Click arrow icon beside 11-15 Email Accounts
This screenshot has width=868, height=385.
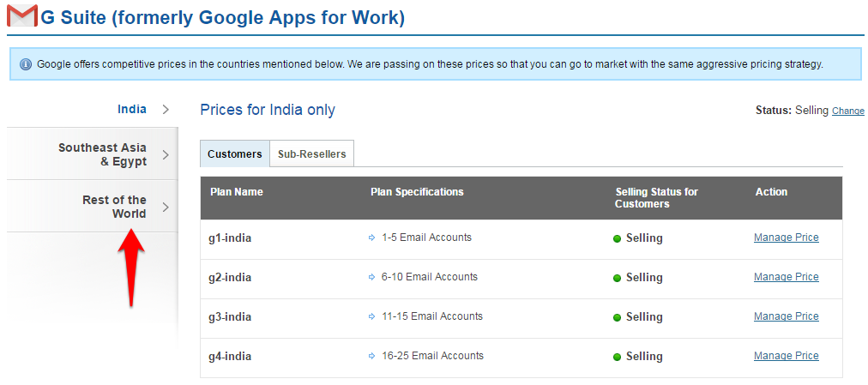(371, 317)
